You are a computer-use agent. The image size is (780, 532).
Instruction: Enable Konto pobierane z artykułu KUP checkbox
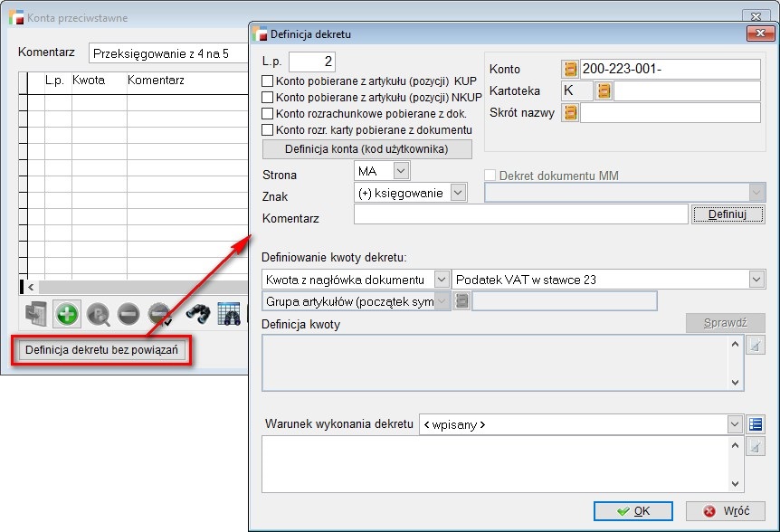tap(267, 81)
